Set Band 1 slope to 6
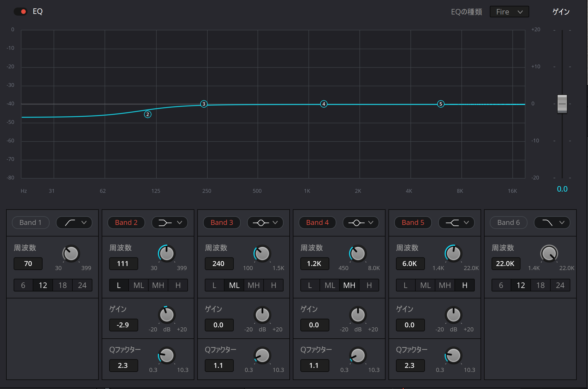 pos(23,285)
